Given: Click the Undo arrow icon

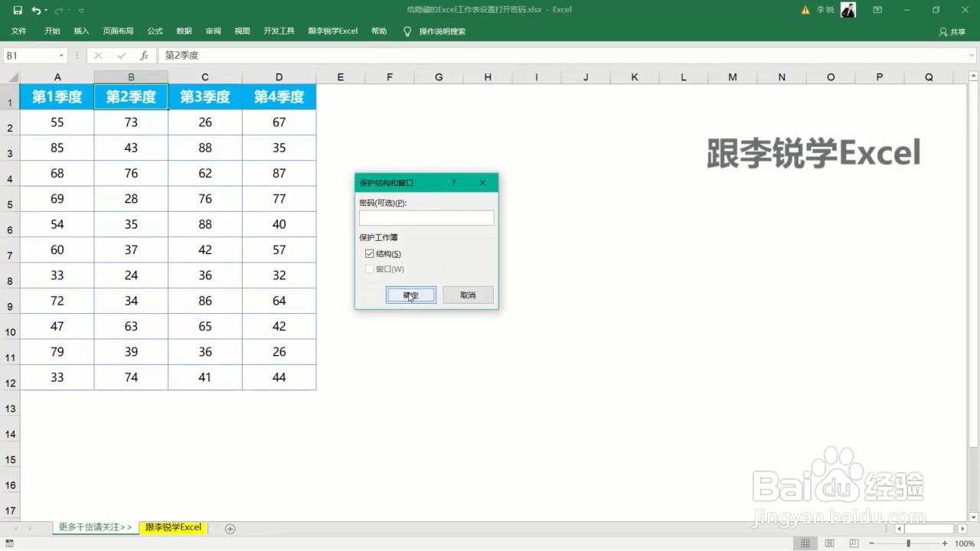Looking at the screenshot, I should [x=36, y=11].
